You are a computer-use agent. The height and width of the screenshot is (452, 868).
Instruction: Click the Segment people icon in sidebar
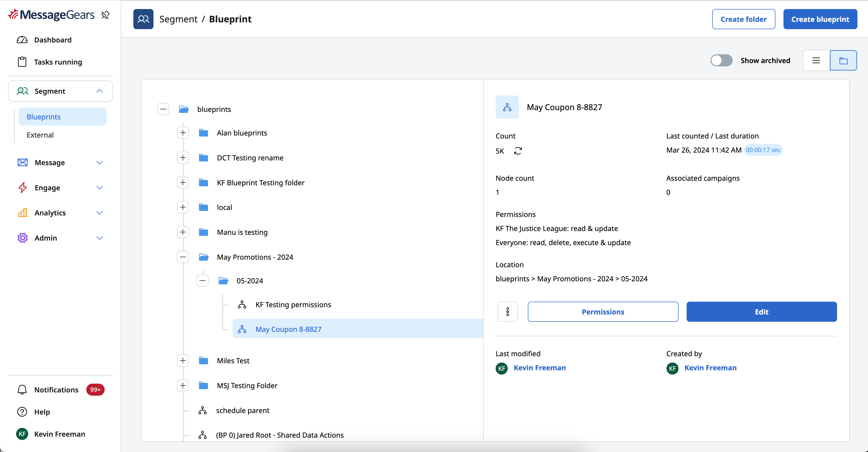click(x=23, y=91)
